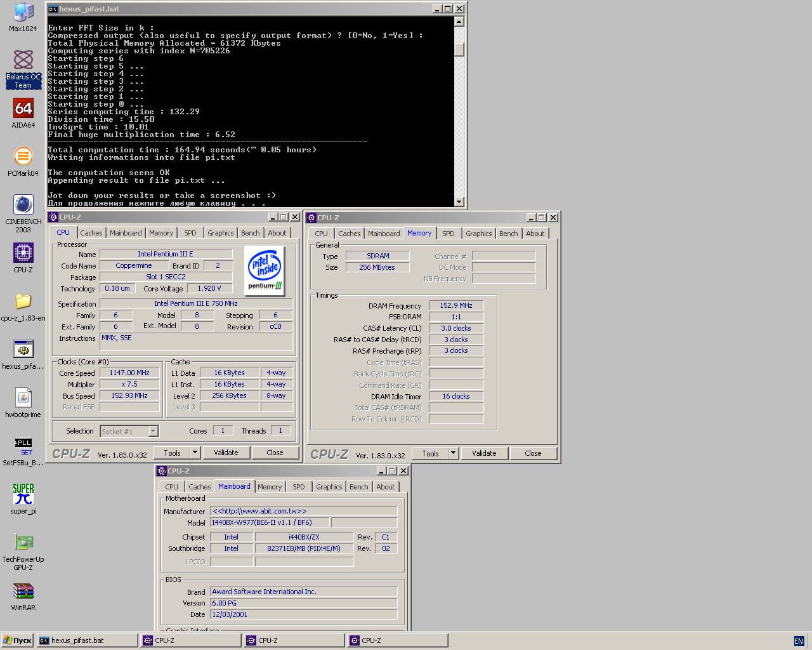Click the Bus Speed 152.93 MHz field
Viewport: 812px width, 650px height.
tap(129, 395)
